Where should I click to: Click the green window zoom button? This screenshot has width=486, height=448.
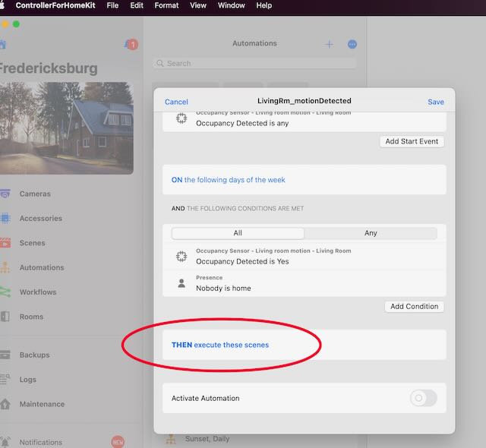click(x=16, y=24)
